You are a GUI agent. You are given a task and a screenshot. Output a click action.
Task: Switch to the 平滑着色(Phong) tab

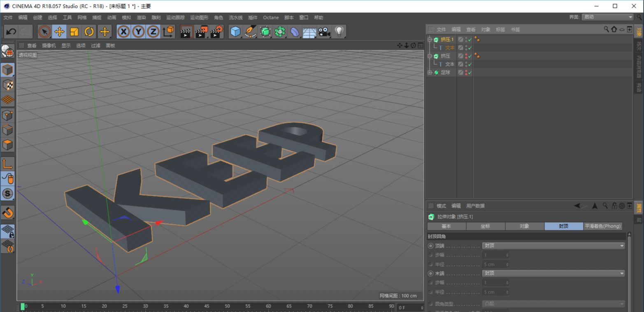coord(603,226)
